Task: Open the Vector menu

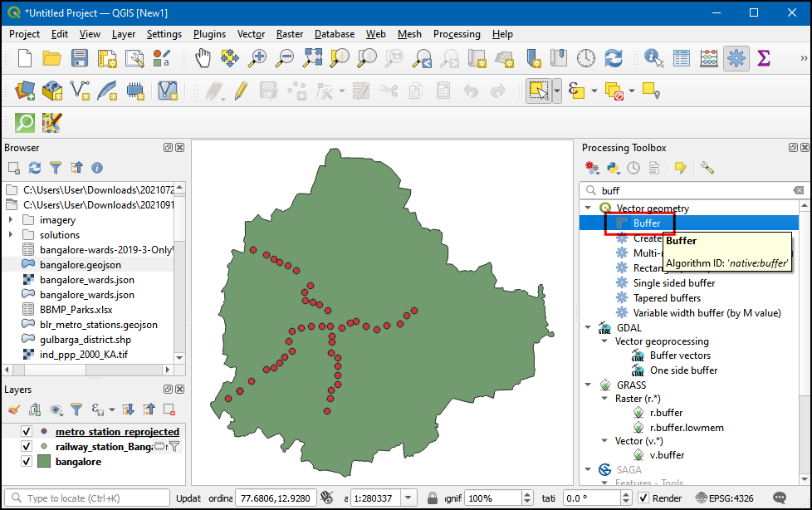Action: coord(251,34)
